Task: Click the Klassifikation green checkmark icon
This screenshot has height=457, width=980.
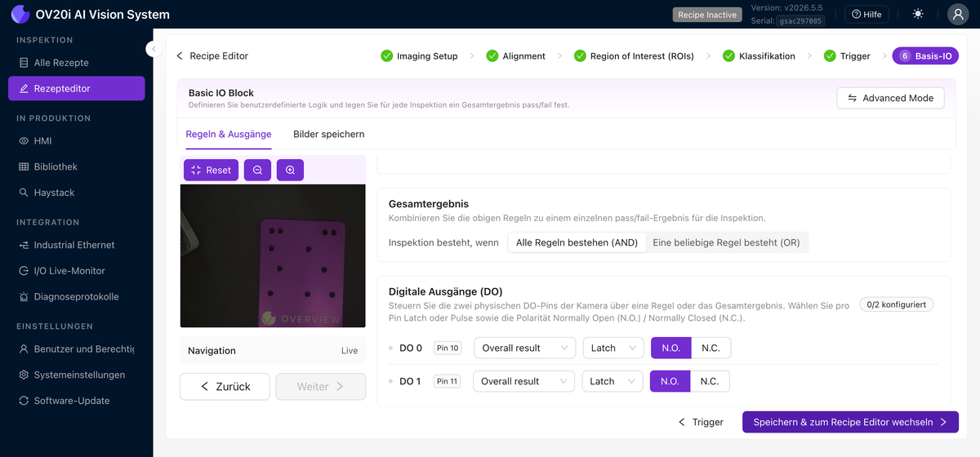Action: 728,56
